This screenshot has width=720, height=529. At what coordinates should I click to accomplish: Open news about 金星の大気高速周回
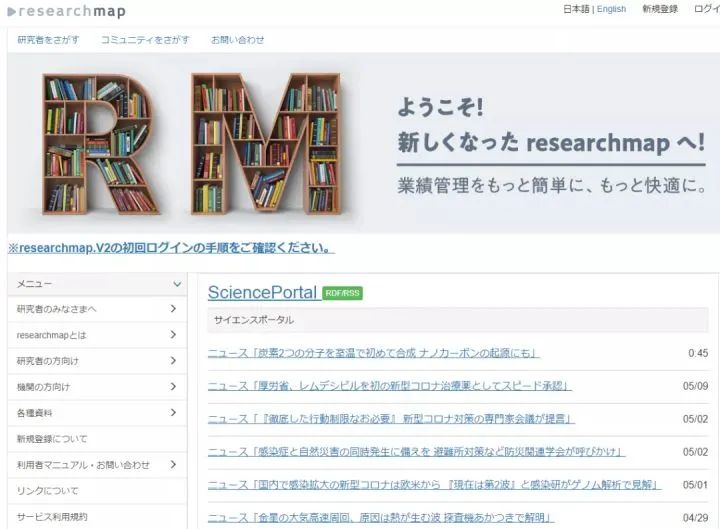(381, 518)
